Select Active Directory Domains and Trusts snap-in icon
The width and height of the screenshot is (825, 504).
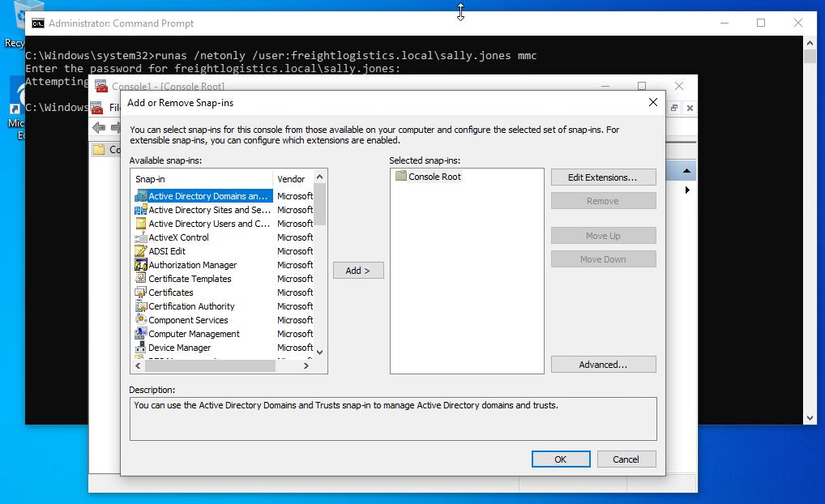[141, 196]
